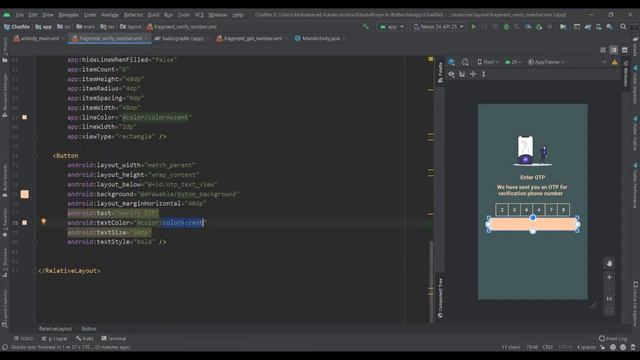Open the app run configuration dropdown
Viewport: 640px width, 360px height.
click(391, 27)
